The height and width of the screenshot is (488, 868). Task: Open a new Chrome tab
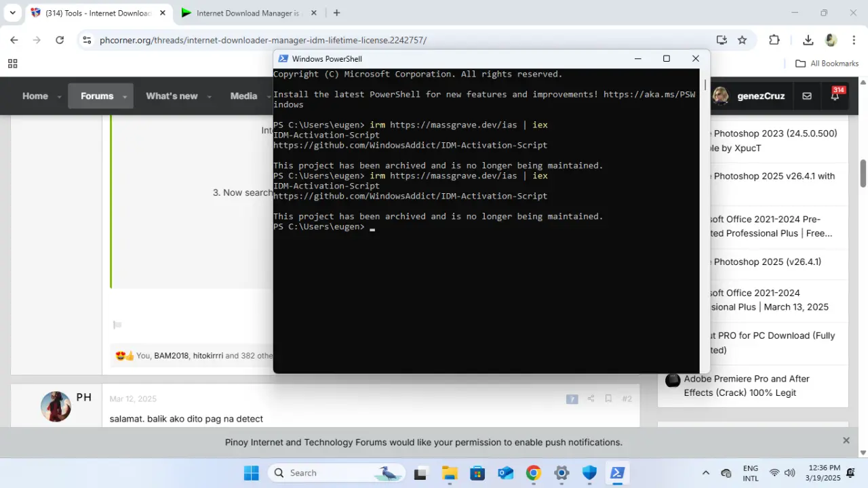(336, 13)
